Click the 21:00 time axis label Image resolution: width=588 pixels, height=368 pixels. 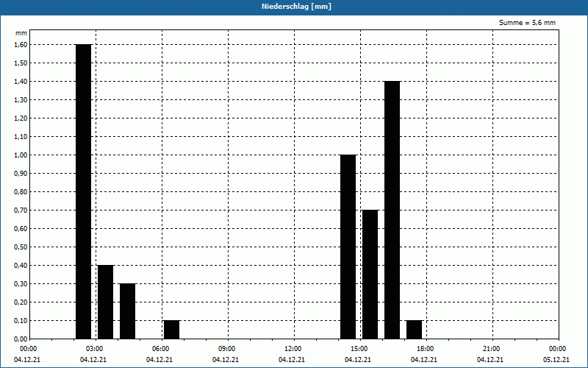[x=491, y=349]
